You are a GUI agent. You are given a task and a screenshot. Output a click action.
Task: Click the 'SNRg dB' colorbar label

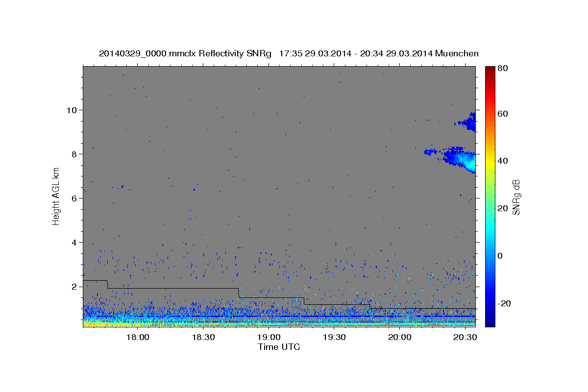click(x=516, y=197)
